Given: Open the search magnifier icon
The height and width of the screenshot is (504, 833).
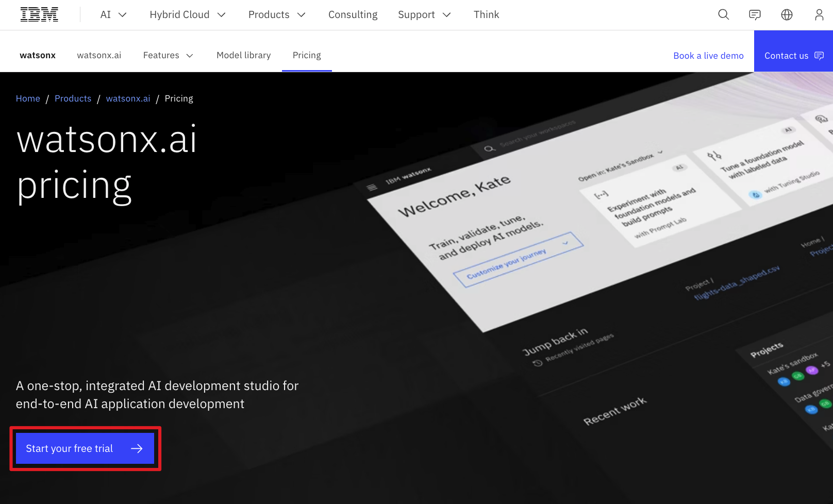Looking at the screenshot, I should (x=723, y=14).
